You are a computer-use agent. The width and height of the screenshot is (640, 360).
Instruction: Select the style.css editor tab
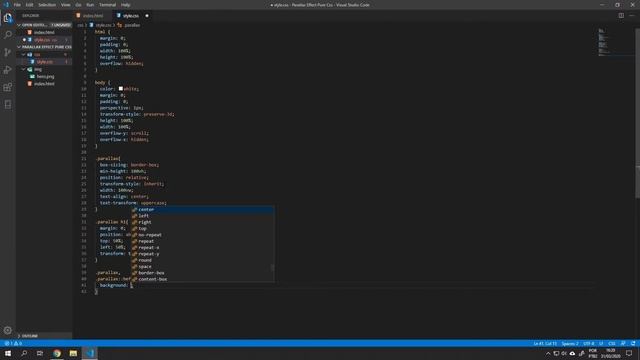(x=131, y=16)
